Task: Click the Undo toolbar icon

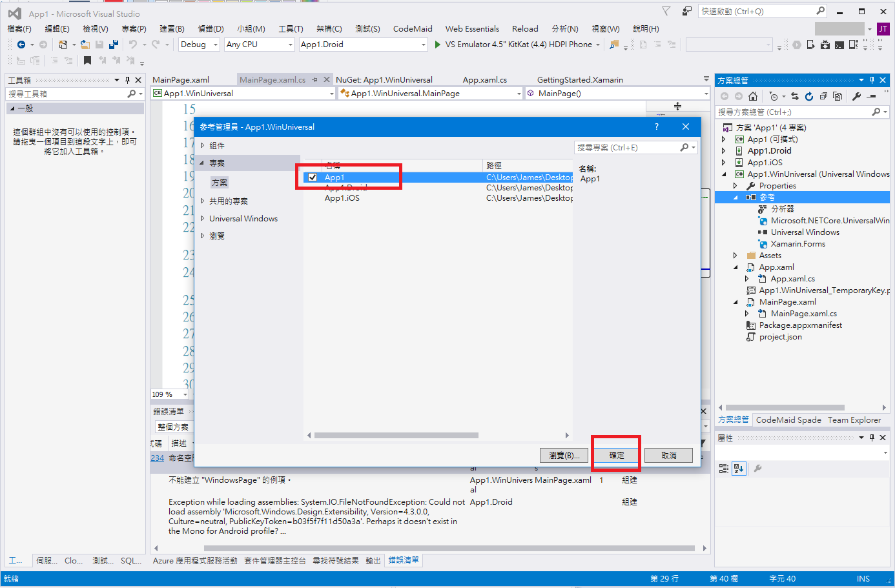Action: pyautogui.click(x=133, y=45)
